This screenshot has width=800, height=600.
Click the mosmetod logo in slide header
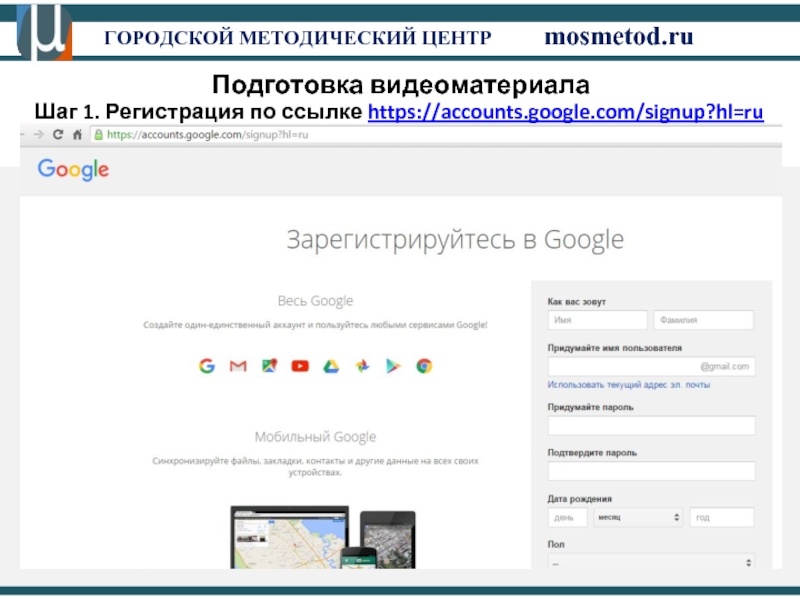point(44,32)
